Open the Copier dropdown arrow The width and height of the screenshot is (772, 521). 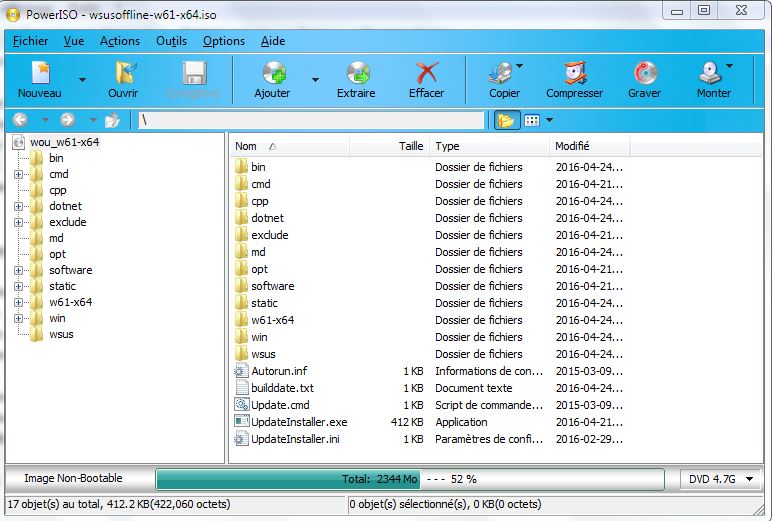tap(519, 66)
